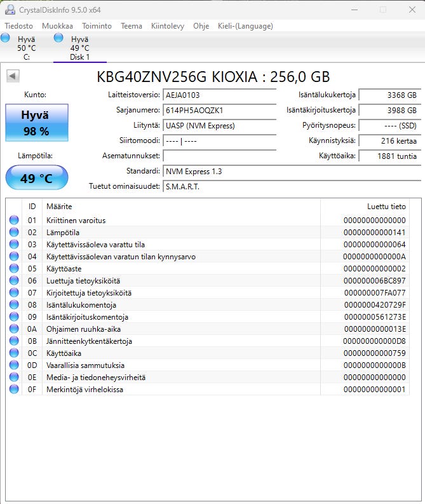This screenshot has width=425, height=504.
Task: Click raw value 0000000420729F
Action: point(375,304)
